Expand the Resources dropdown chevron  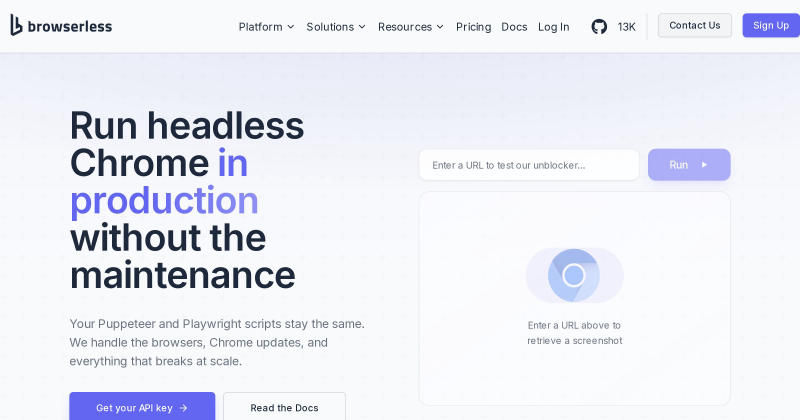(x=440, y=27)
